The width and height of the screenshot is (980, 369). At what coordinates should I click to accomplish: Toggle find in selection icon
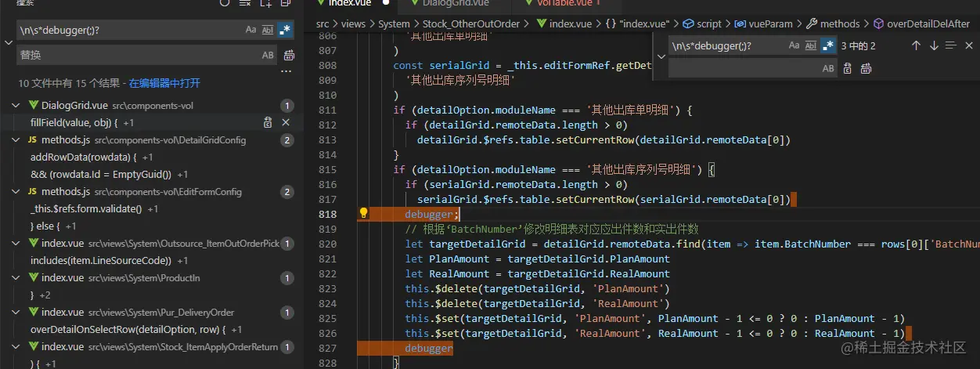(950, 45)
